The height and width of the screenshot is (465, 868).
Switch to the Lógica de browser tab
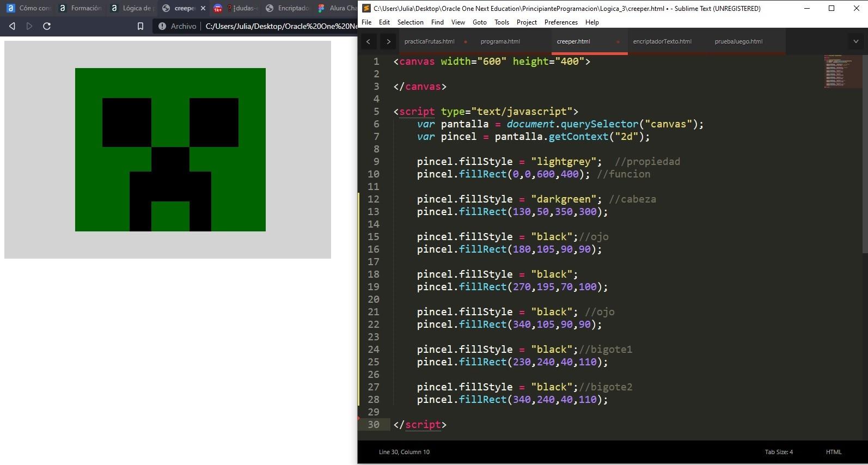pyautogui.click(x=132, y=8)
